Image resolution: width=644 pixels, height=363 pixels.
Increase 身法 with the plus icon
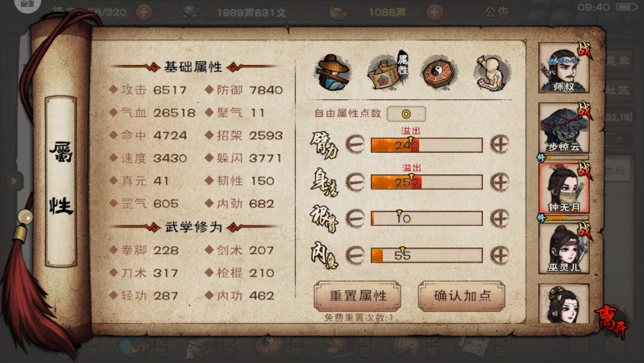click(x=500, y=182)
